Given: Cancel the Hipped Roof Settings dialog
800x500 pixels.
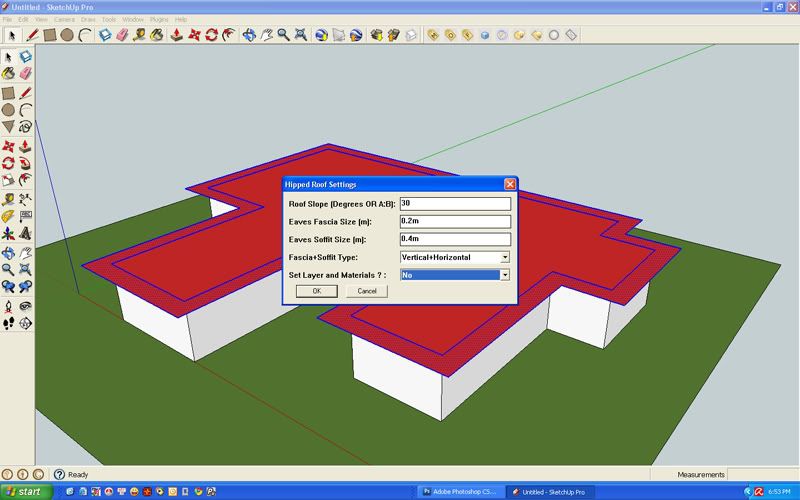Looking at the screenshot, I should point(367,291).
